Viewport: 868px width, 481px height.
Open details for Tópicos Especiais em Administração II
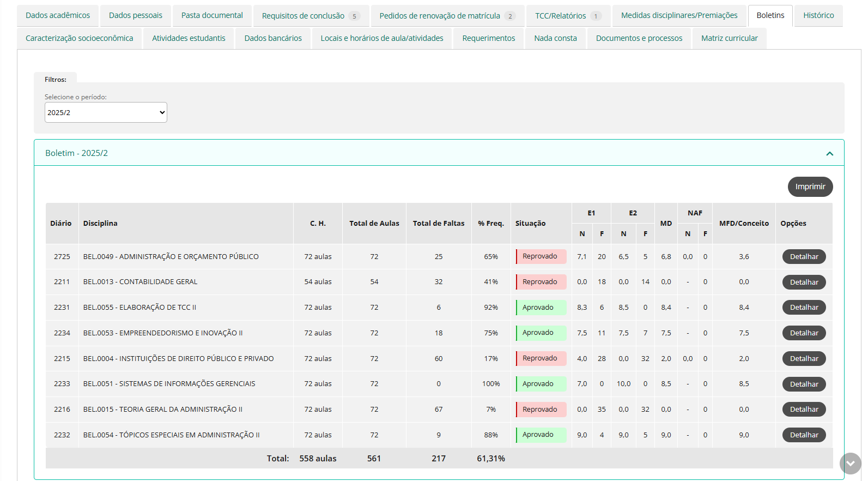tap(804, 435)
